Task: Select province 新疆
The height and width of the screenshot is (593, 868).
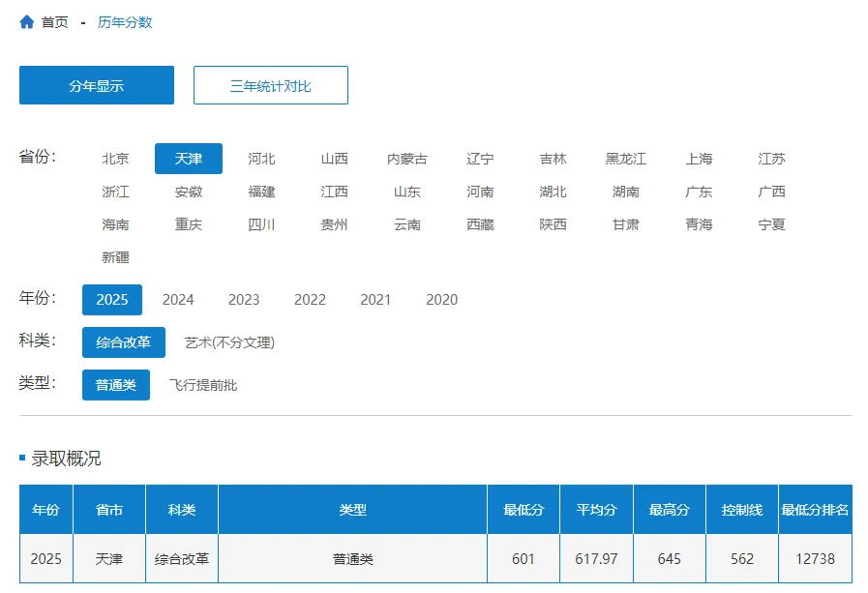Action: tap(115, 257)
